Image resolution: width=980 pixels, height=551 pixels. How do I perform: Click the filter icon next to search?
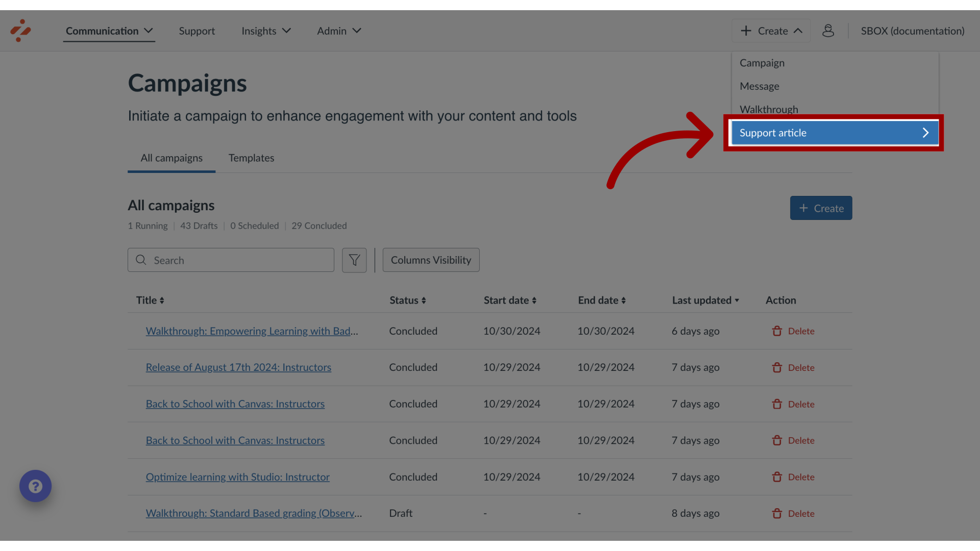354,260
